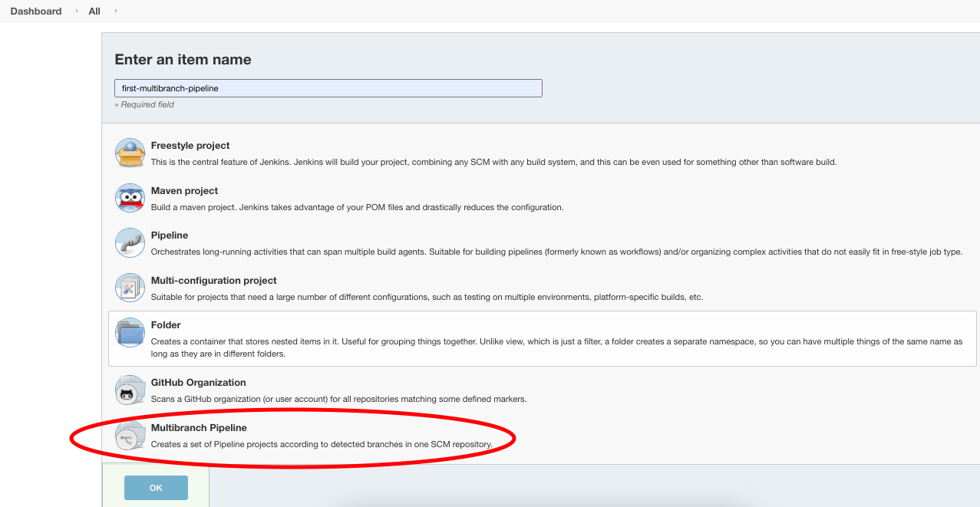Image resolution: width=980 pixels, height=507 pixels.
Task: Choose the Maven project title
Action: coord(184,191)
